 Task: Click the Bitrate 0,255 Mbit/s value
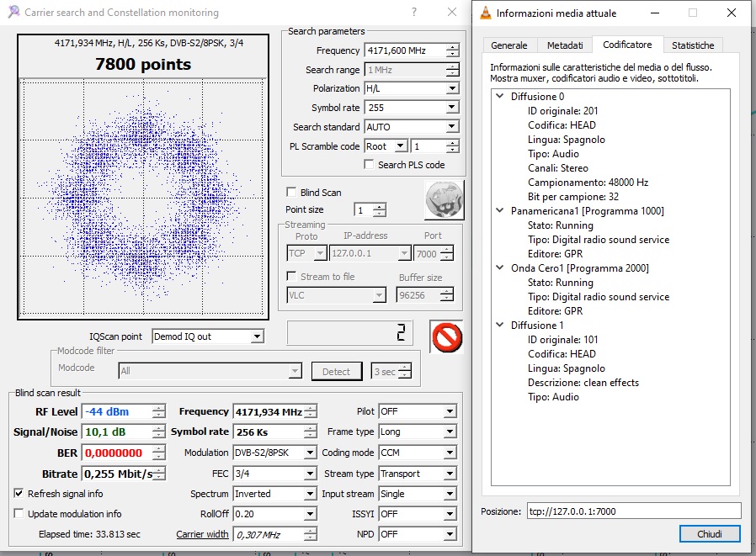point(117,474)
